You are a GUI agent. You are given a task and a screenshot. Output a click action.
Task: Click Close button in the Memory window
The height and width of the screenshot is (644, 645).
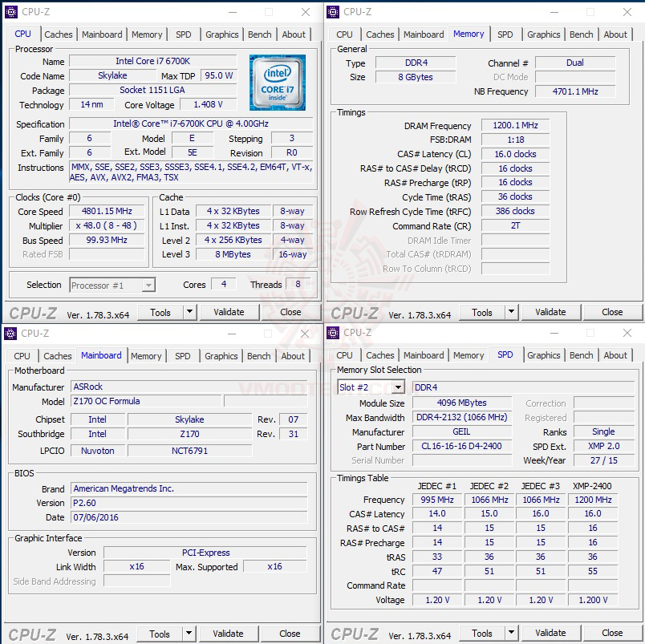[612, 312]
